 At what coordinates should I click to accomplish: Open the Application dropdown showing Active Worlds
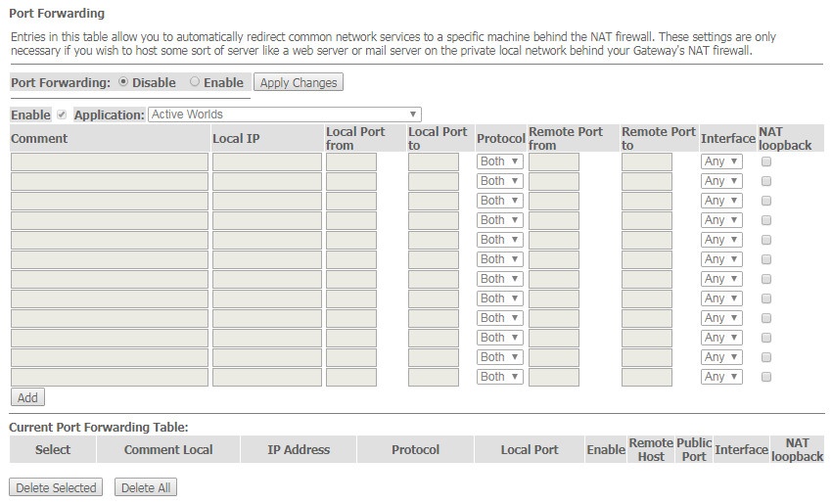pos(285,115)
